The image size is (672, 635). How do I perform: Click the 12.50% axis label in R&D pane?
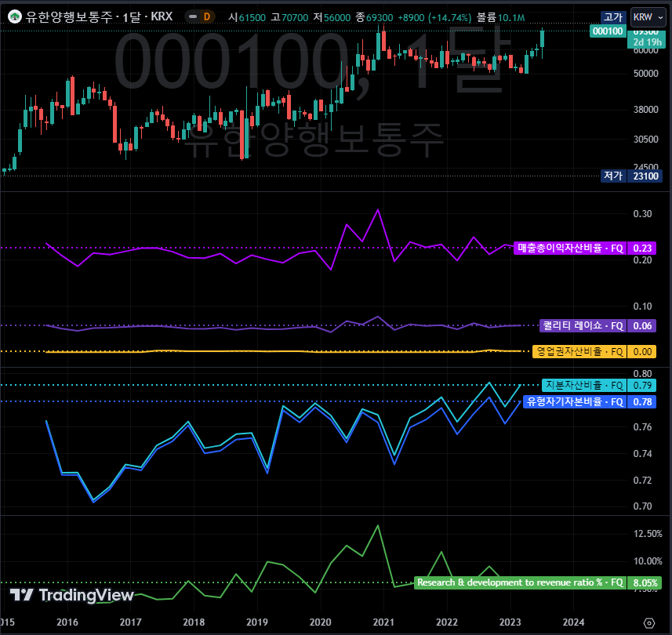(648, 534)
